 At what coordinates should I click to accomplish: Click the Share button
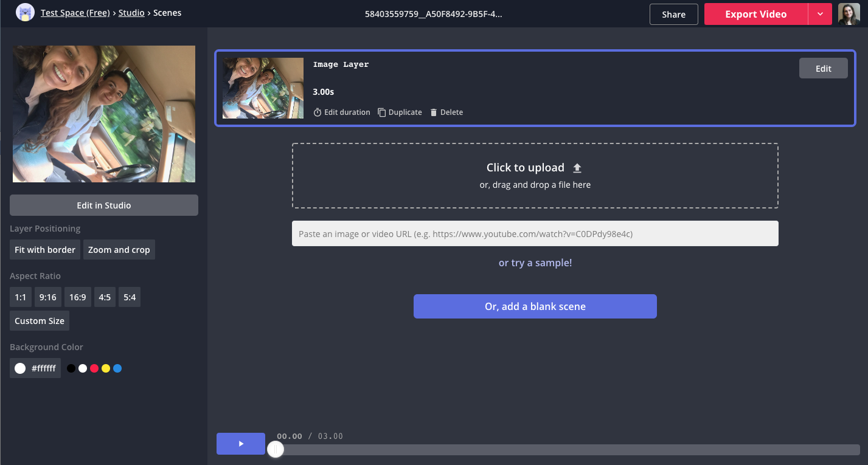673,15
